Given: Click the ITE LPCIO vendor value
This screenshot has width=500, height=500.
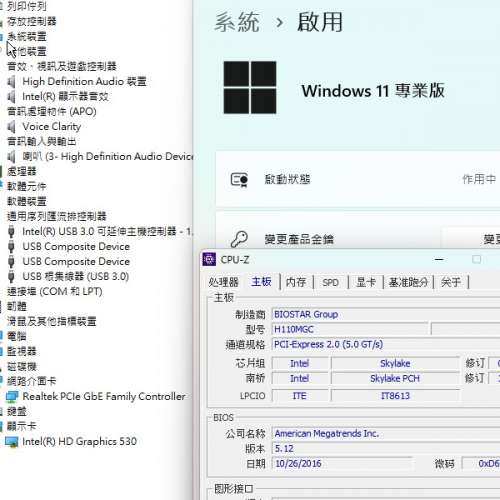Looking at the screenshot, I should point(300,396).
